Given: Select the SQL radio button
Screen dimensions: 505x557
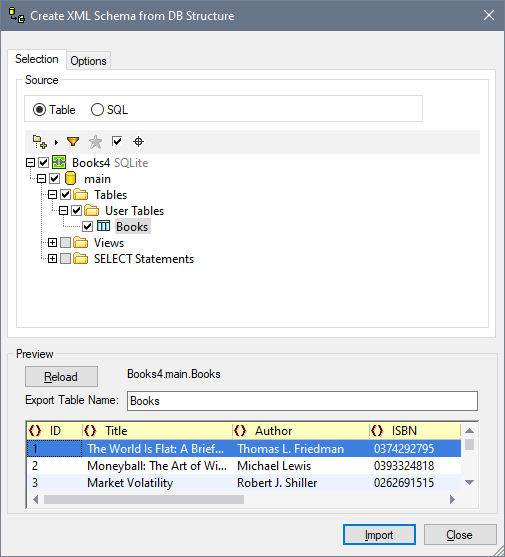Looking at the screenshot, I should (97, 110).
